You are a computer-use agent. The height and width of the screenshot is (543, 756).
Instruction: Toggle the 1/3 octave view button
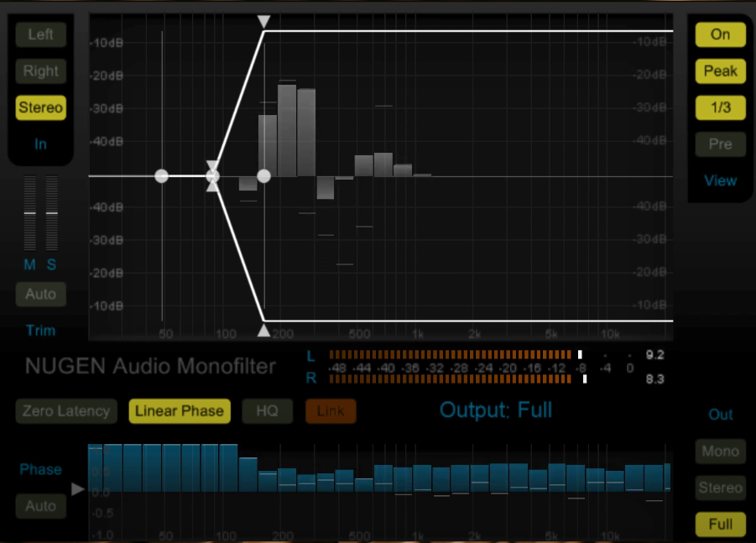720,107
